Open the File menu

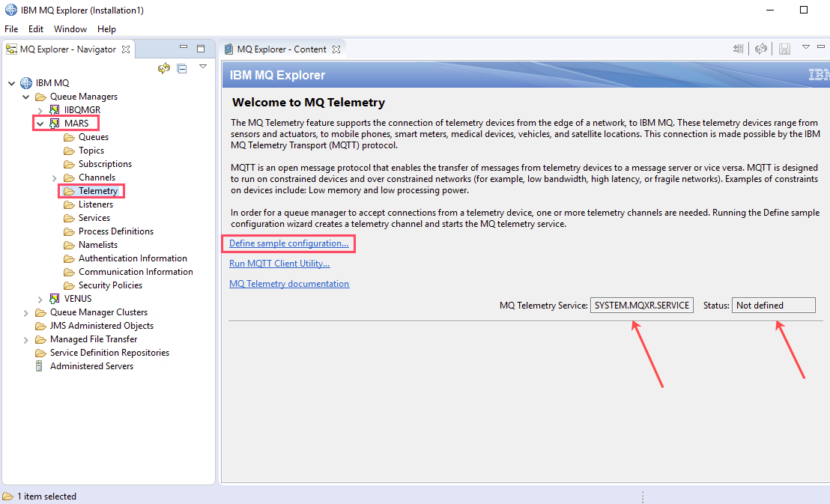click(11, 29)
